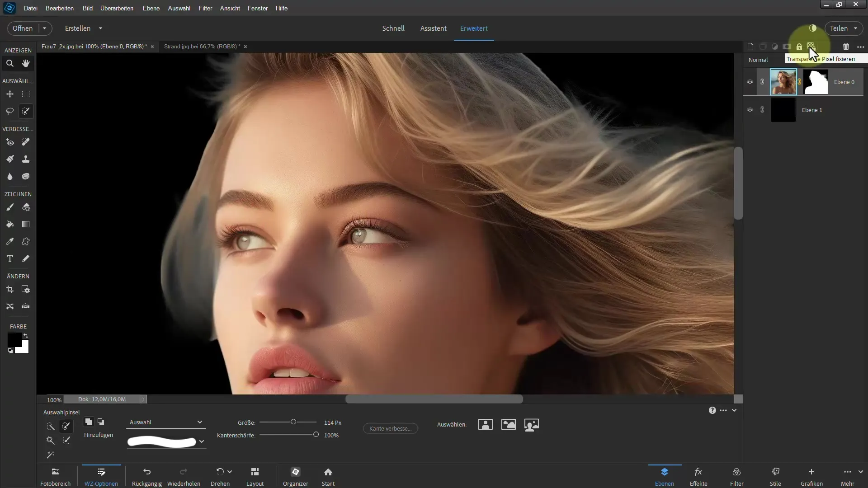Viewport: 868px width, 488px height.
Task: Swap foreground and background colors
Action: coord(26,336)
